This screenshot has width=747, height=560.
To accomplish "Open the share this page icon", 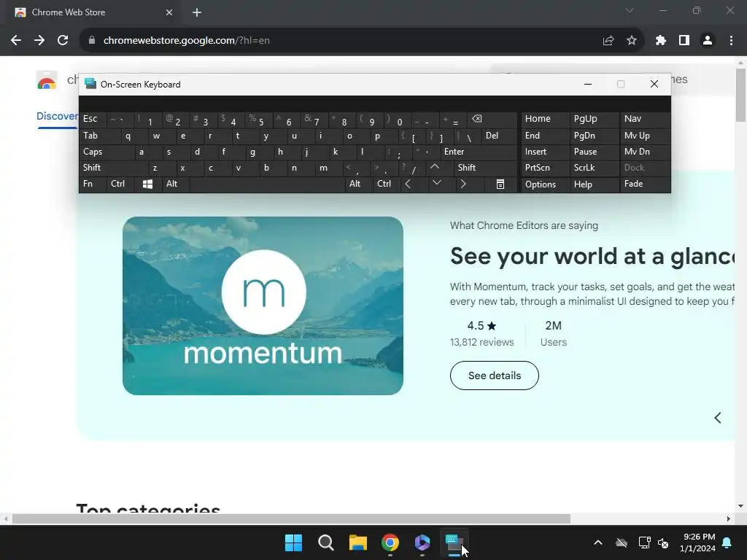I will click(x=608, y=41).
